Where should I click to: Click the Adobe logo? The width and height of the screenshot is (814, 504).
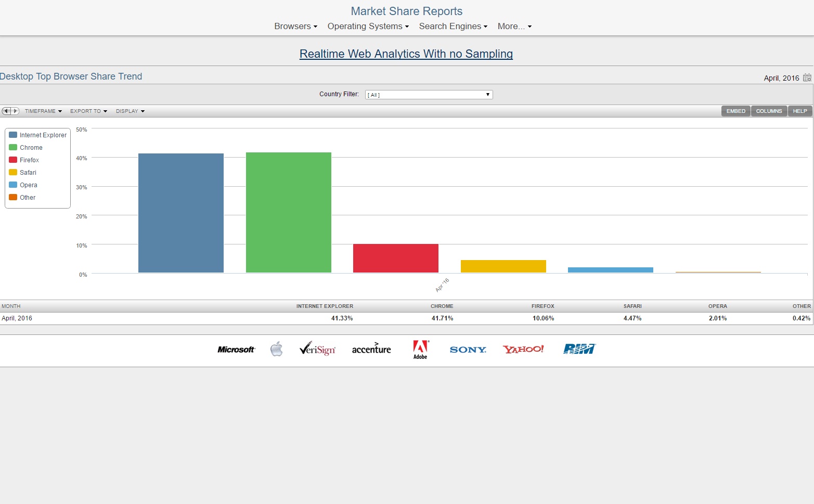(420, 349)
